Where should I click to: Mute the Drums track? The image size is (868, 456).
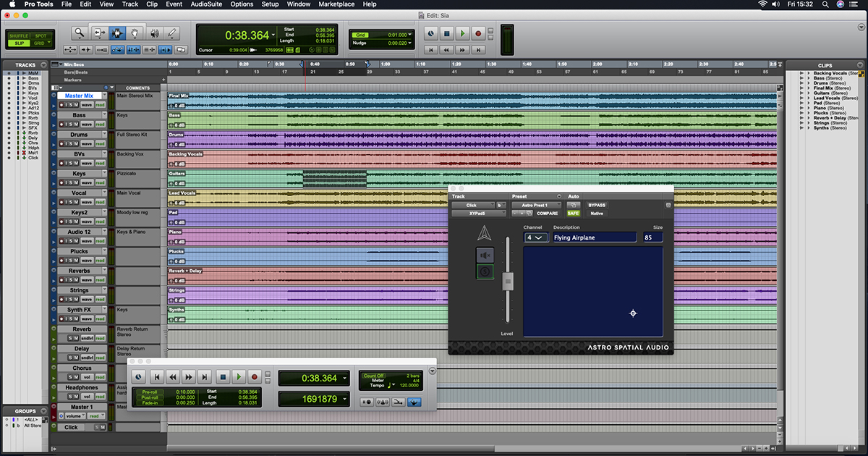pyautogui.click(x=76, y=144)
